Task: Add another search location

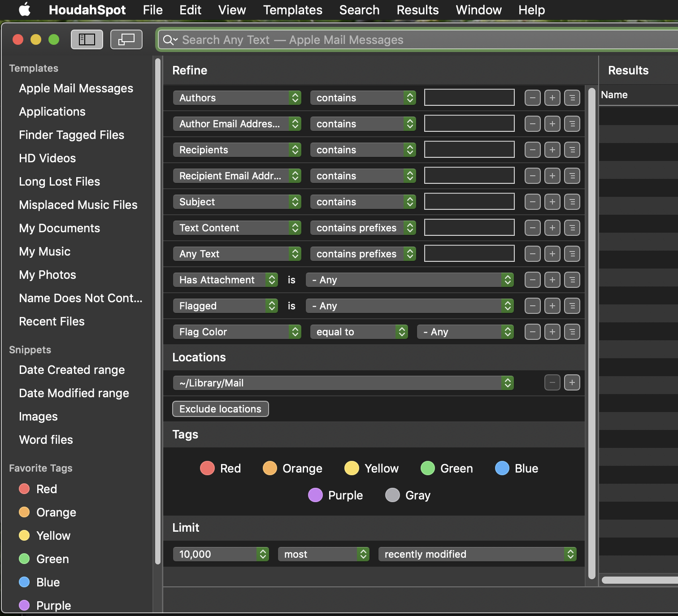Action: 572,382
